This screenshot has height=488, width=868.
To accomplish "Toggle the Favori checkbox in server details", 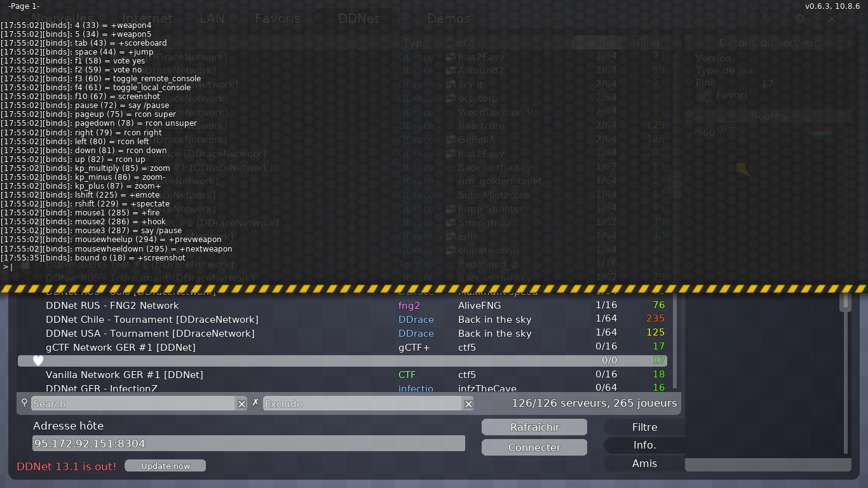I will point(703,95).
